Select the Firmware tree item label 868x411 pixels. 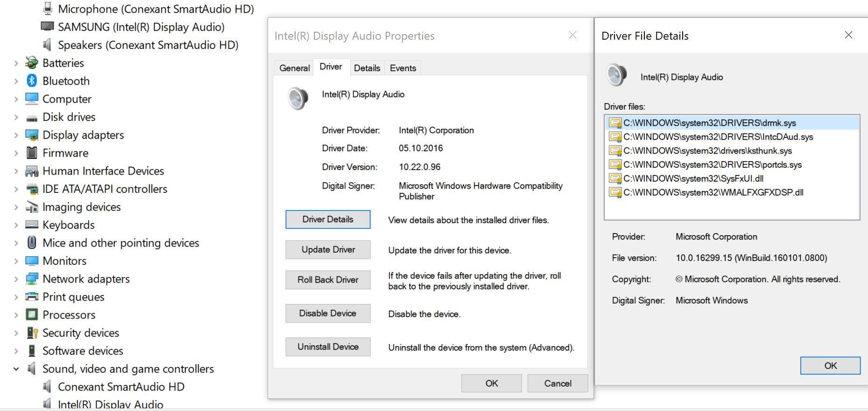point(65,153)
